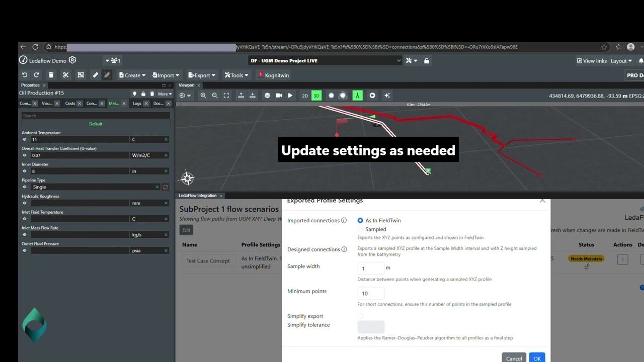This screenshot has width=644, height=362.
Task: Open the Tools dropdown menu
Action: [236, 75]
